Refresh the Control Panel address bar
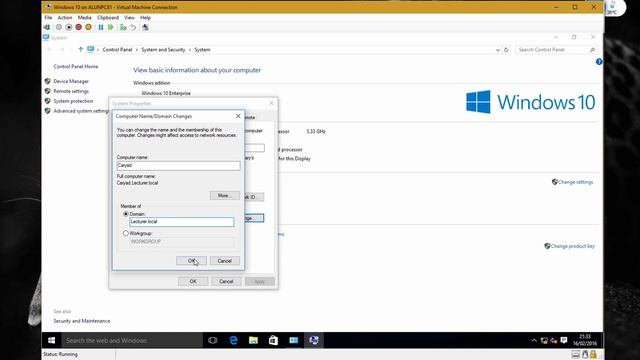640x360 pixels. pyautogui.click(x=506, y=50)
